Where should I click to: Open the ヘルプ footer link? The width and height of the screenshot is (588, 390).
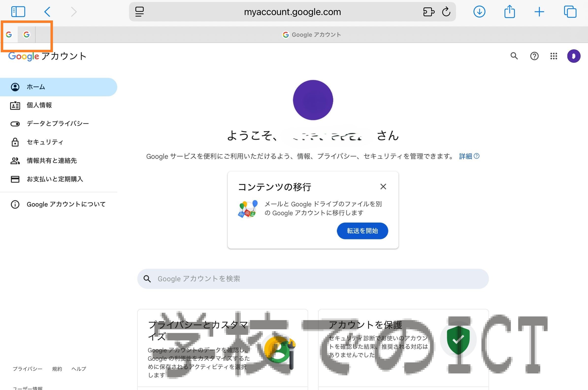(79, 369)
